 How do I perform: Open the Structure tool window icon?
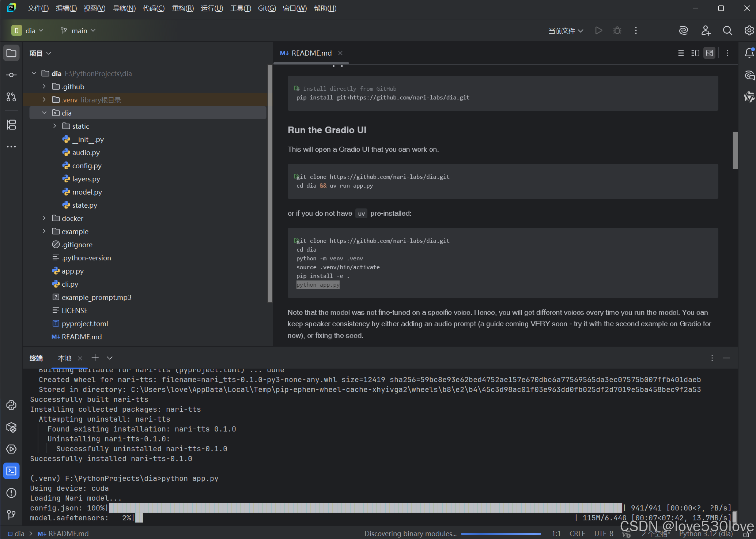pos(11,125)
